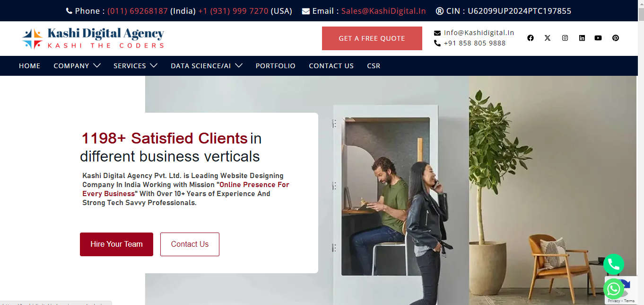Image resolution: width=644 pixels, height=305 pixels.
Task: Click the floating WhatsApp chat icon
Action: 614,289
